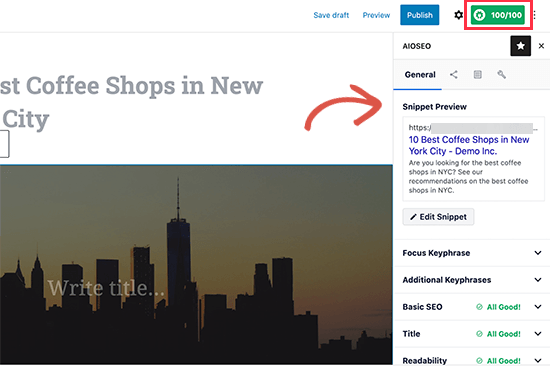Expand the Additional Keyphrases section
This screenshot has height=367, width=550.
pyautogui.click(x=472, y=280)
